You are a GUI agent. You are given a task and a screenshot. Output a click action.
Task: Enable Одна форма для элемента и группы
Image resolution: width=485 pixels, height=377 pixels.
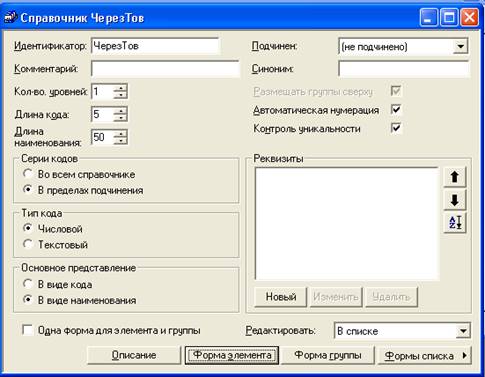[x=27, y=330]
